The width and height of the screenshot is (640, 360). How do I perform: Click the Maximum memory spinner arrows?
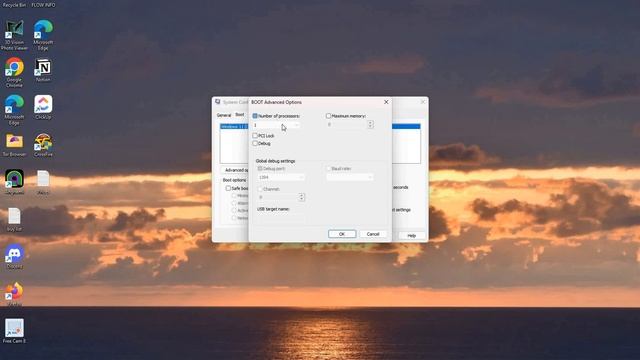coord(370,124)
